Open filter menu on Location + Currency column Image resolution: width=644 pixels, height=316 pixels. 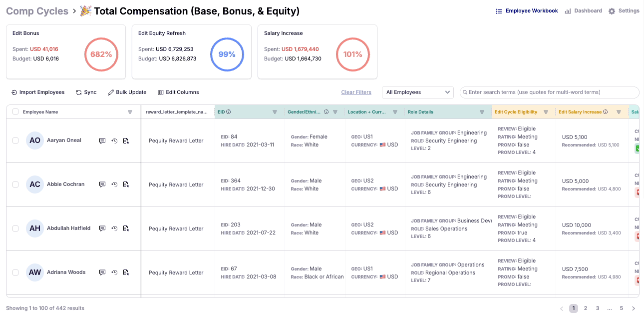[x=395, y=112]
